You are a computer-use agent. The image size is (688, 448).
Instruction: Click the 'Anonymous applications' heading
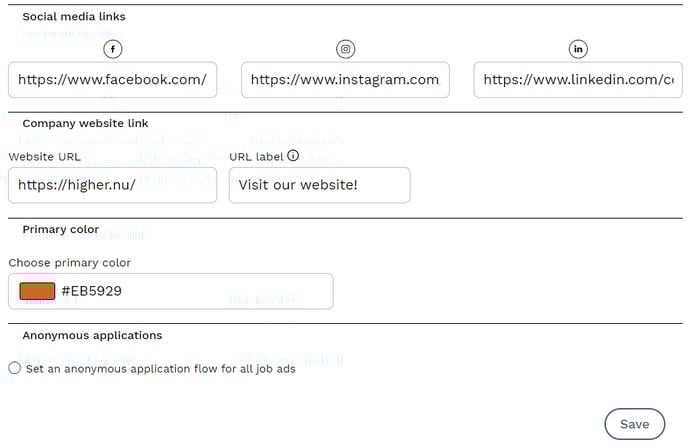(92, 335)
